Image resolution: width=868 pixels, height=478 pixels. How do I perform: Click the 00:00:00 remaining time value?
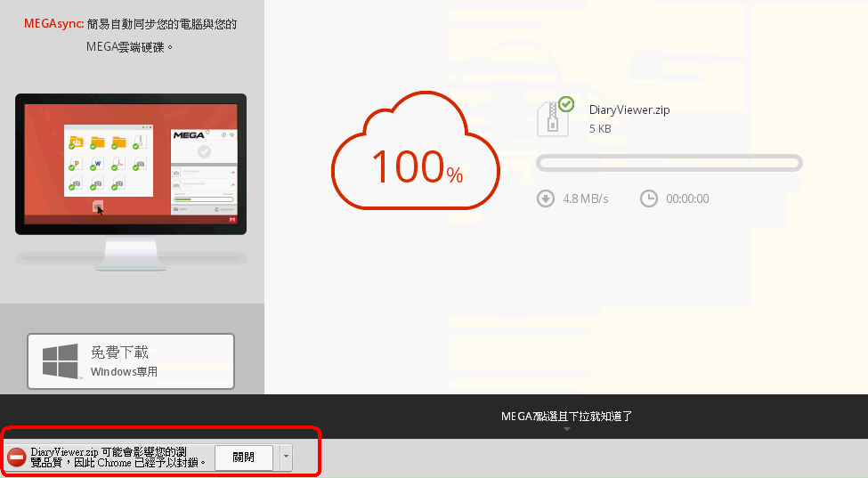click(687, 198)
